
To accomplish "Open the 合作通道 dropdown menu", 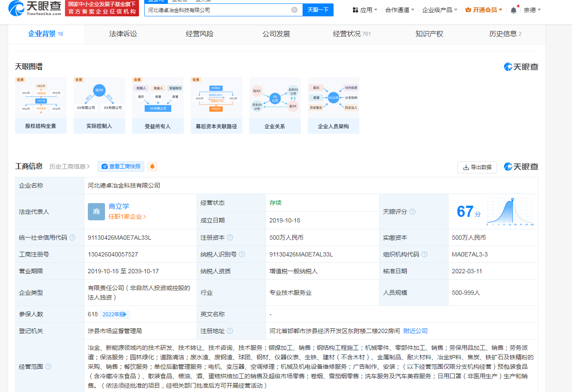I will pyautogui.click(x=400, y=10).
